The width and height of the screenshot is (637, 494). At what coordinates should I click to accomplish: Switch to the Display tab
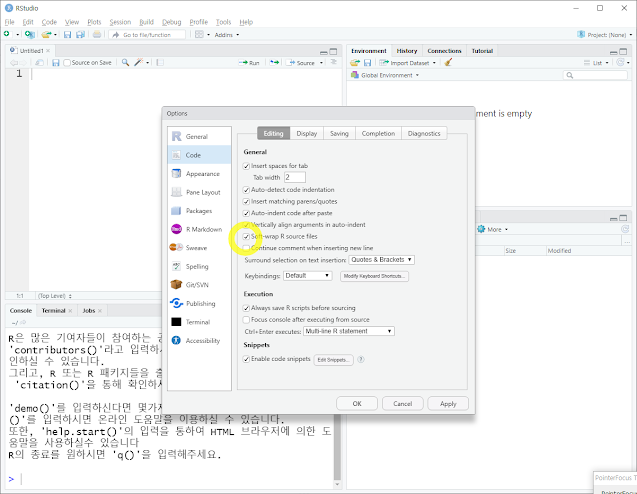coord(307,134)
